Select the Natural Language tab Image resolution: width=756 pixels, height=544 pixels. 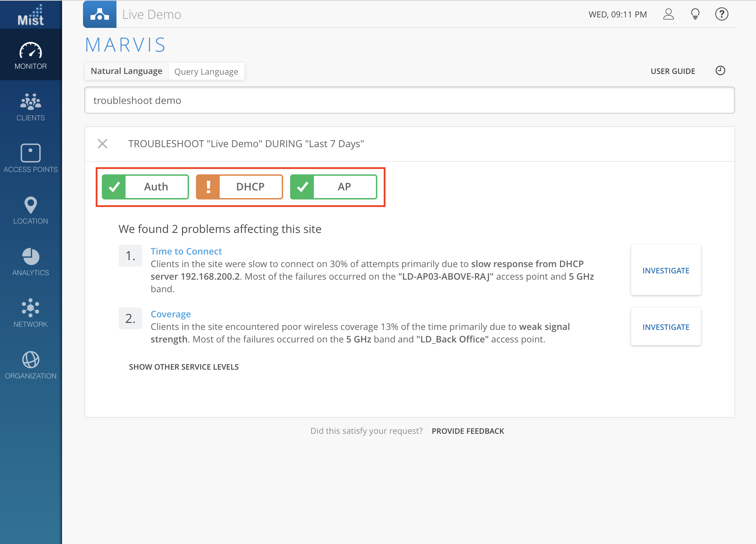tap(127, 71)
